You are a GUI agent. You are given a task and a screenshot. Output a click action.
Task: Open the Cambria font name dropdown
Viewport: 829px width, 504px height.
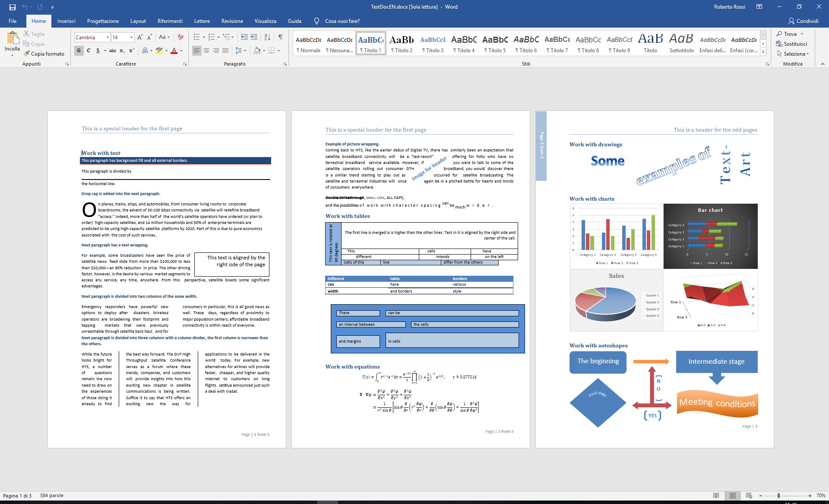tap(108, 38)
